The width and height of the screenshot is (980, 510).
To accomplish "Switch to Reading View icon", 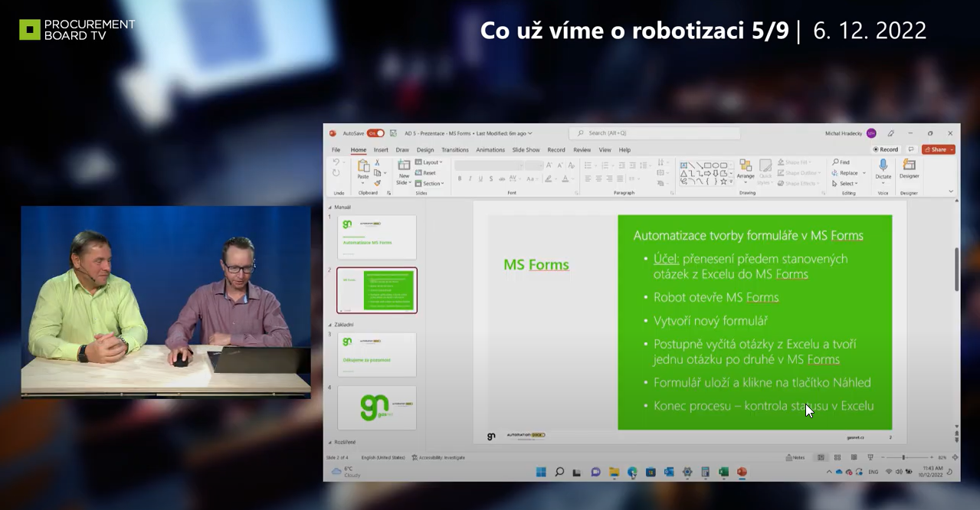I will pyautogui.click(x=853, y=457).
